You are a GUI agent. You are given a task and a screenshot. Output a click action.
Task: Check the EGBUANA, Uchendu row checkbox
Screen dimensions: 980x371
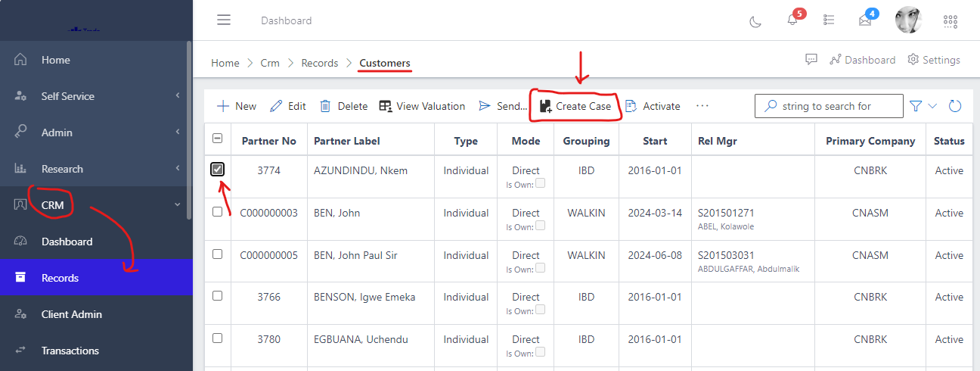click(x=218, y=338)
